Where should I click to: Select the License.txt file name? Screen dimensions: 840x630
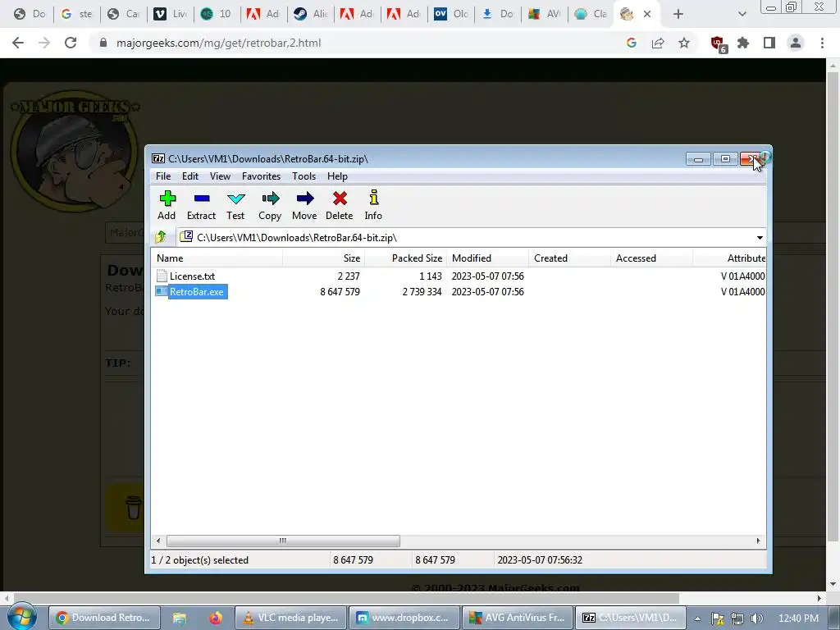tap(192, 276)
